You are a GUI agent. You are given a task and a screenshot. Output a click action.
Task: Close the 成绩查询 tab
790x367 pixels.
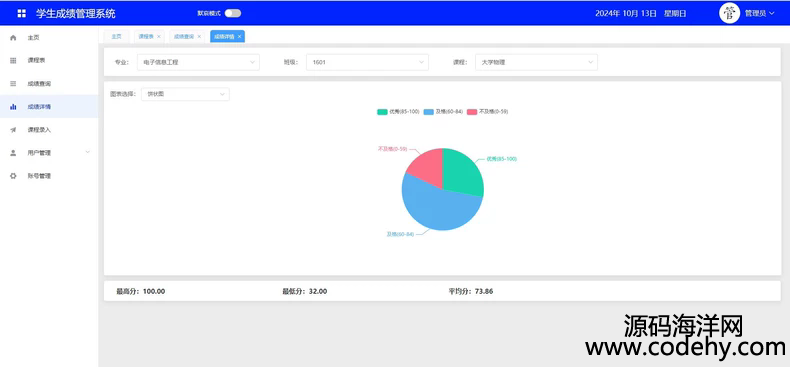(x=199, y=37)
